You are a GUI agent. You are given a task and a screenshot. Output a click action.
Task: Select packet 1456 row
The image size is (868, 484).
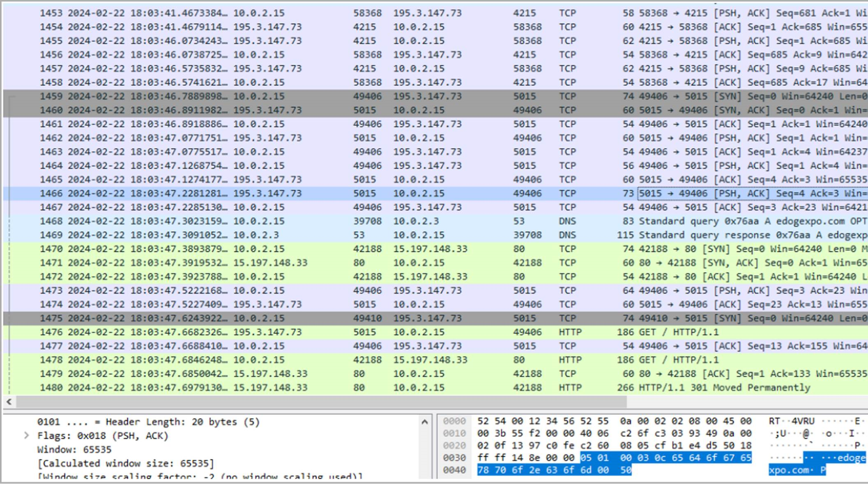pyautogui.click(x=435, y=55)
